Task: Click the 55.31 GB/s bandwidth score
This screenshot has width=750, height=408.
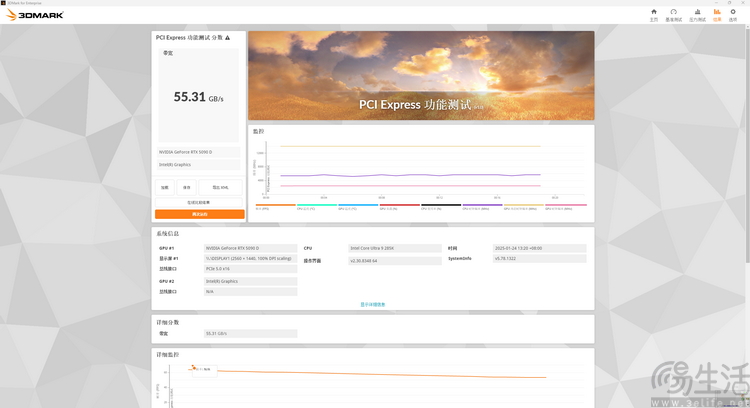Action: coord(198,97)
